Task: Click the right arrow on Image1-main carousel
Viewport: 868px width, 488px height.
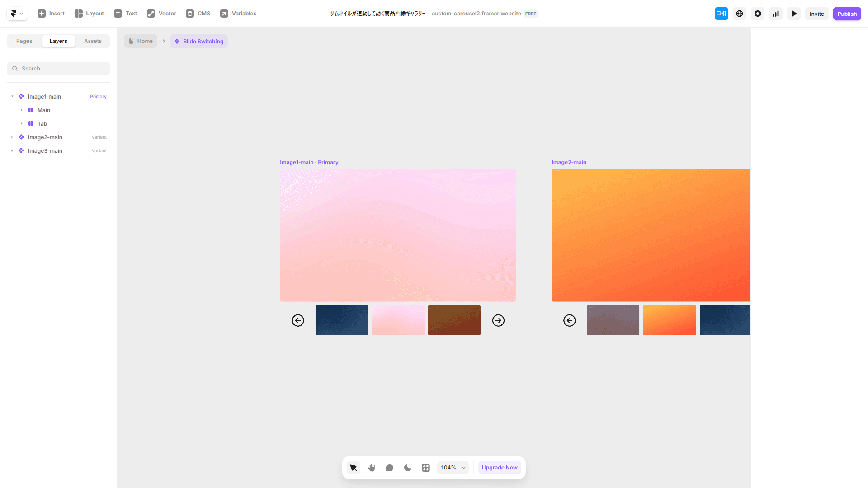Action: [x=498, y=320]
